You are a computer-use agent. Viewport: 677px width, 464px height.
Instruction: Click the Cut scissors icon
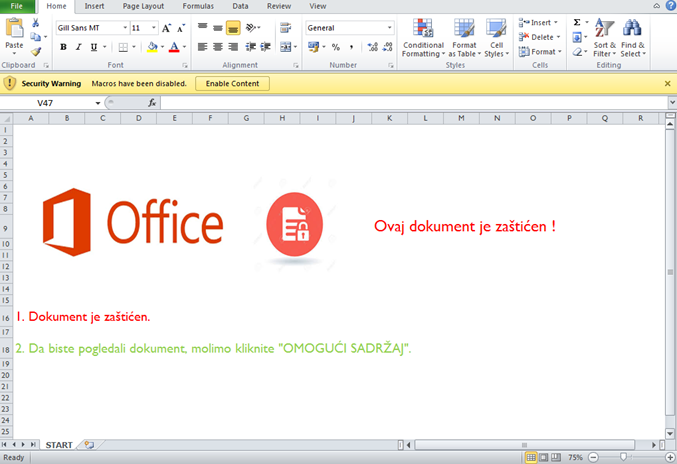click(x=35, y=22)
